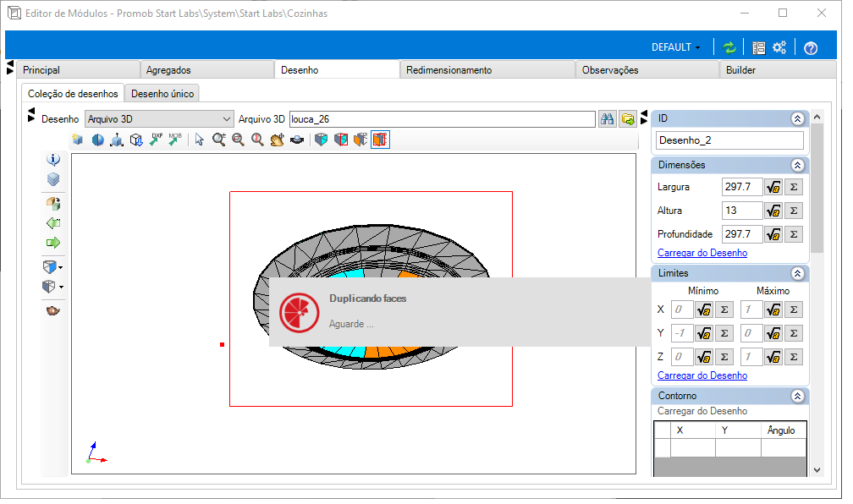Select the arrow pointer tool
Screen dimensions: 853x504
(x=200, y=140)
